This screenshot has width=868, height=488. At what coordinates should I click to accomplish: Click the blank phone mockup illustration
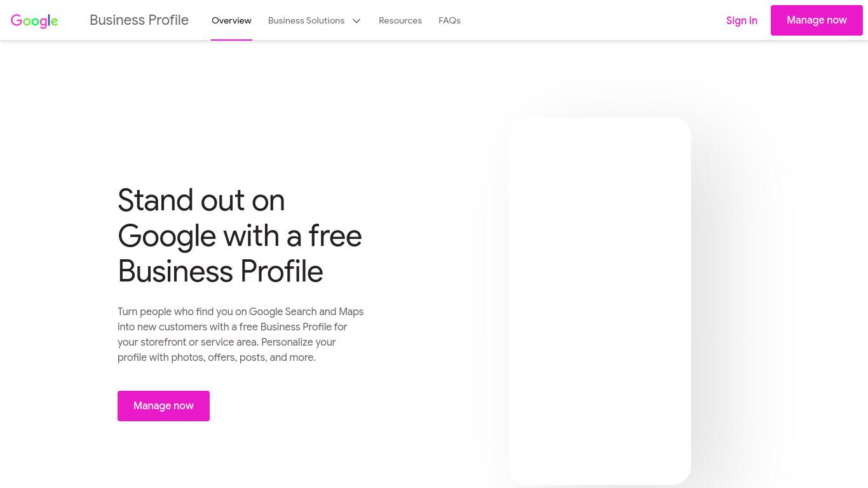pos(600,301)
